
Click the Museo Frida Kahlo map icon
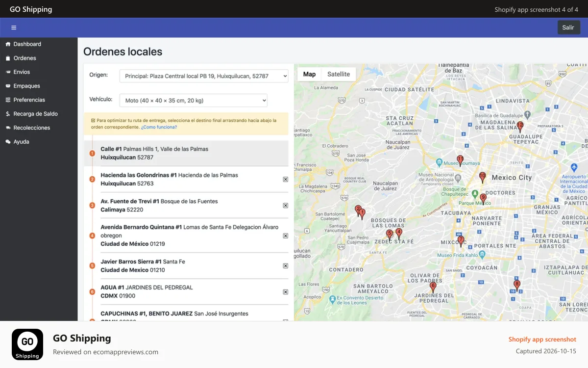[x=482, y=254]
